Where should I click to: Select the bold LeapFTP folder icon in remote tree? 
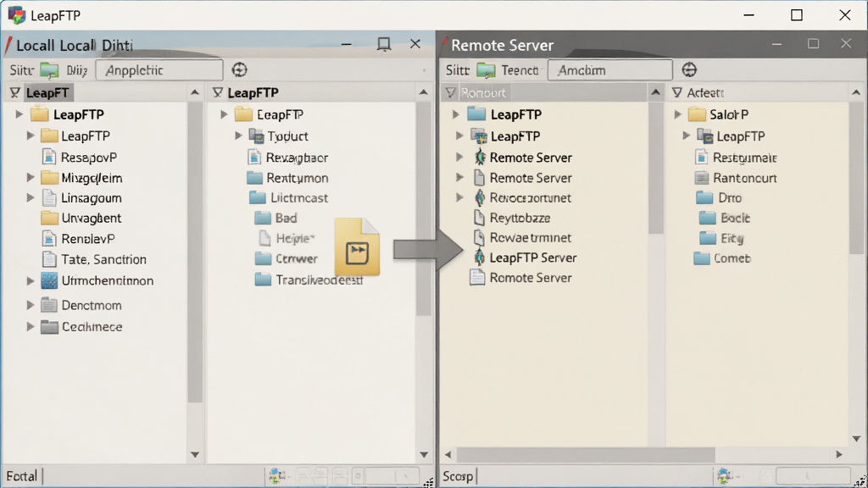tap(476, 114)
